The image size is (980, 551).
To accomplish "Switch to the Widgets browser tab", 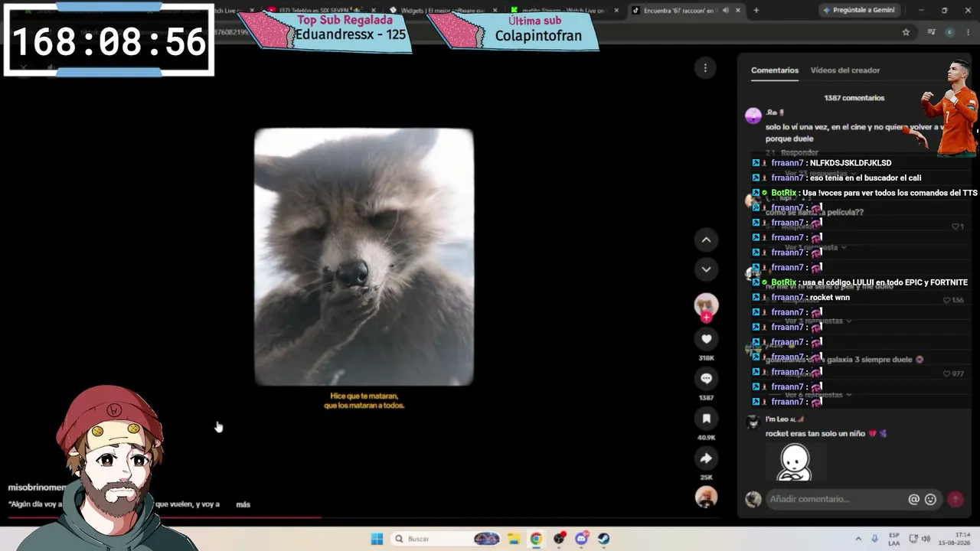I will pyautogui.click(x=443, y=11).
